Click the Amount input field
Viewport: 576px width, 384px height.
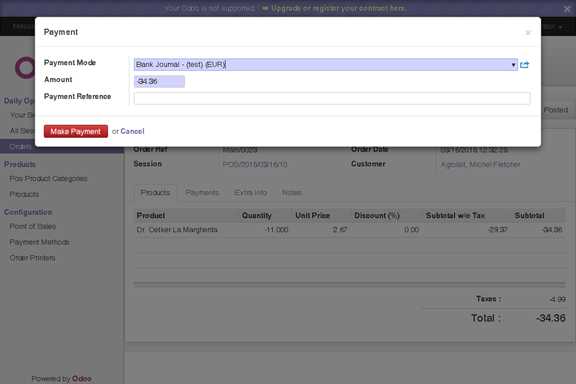(159, 82)
